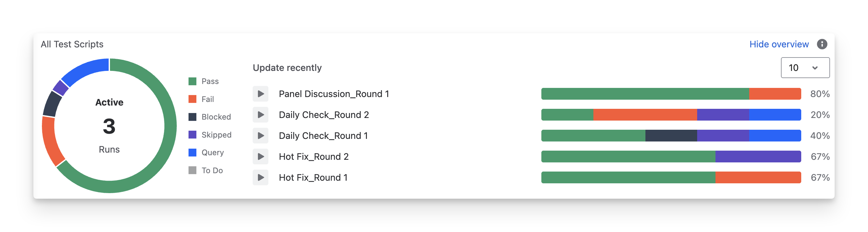868x232 pixels.
Task: Click the Hide overview link
Action: point(779,44)
